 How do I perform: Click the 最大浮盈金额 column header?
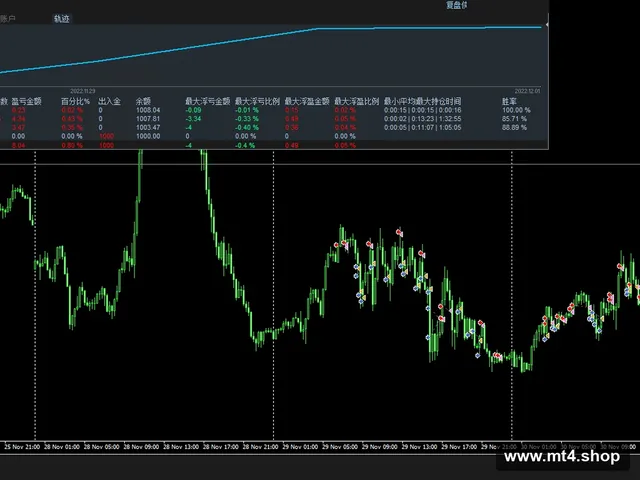[307, 101]
